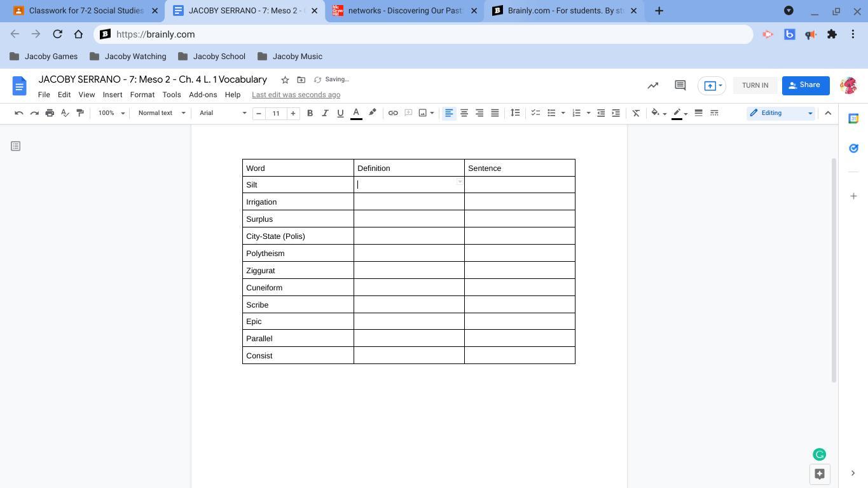Open the Insert menu

[112, 95]
